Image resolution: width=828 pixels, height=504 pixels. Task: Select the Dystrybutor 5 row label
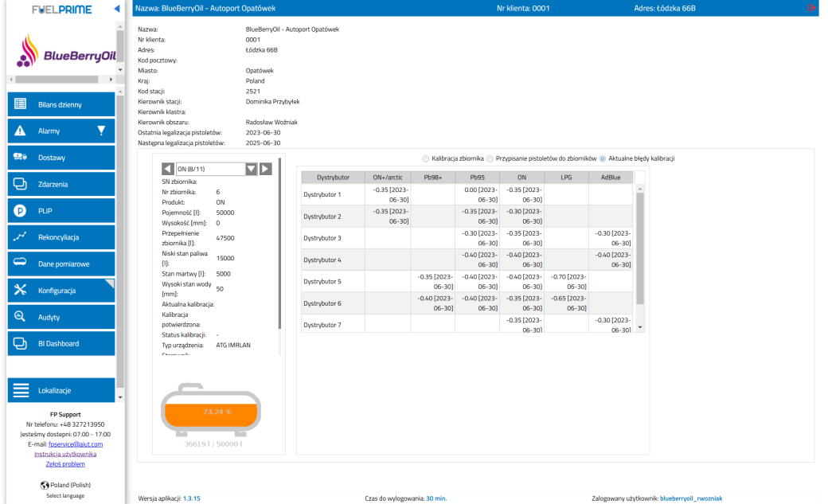coord(322,281)
